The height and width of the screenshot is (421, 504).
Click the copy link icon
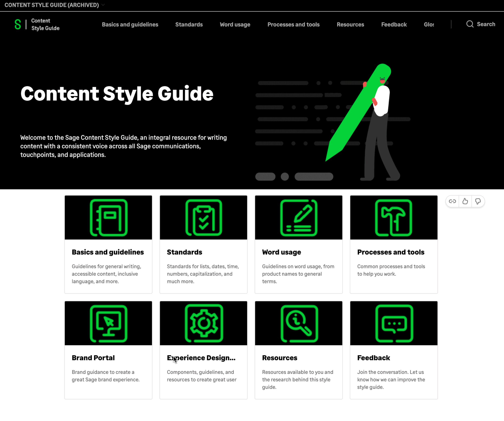(x=452, y=201)
